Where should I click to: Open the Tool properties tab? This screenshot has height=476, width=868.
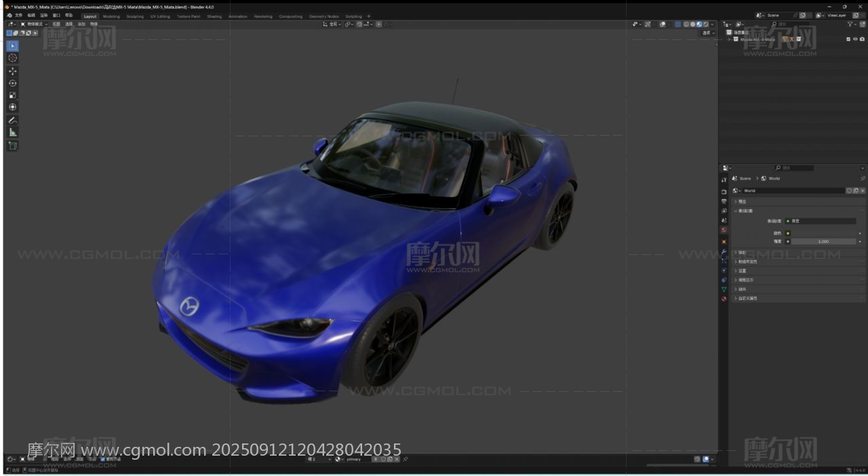coord(724,180)
